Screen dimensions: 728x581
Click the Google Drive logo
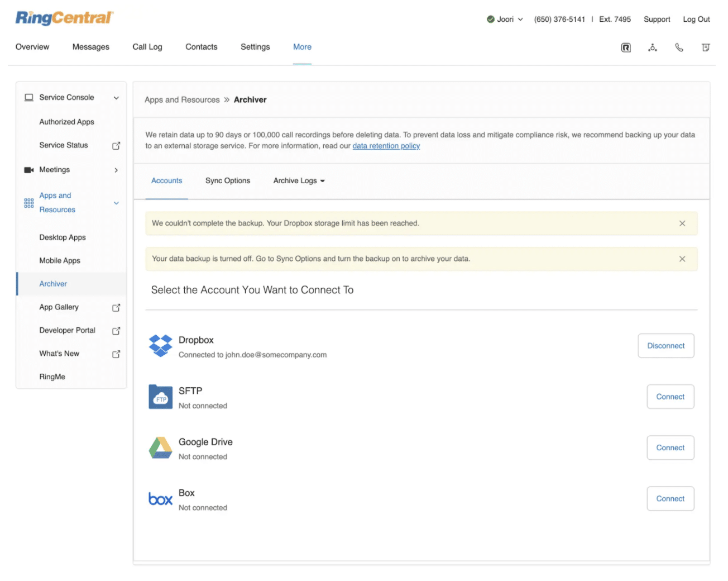pyautogui.click(x=161, y=448)
